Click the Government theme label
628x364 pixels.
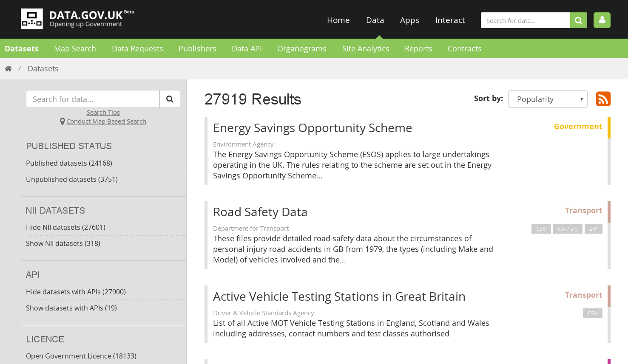(x=578, y=126)
